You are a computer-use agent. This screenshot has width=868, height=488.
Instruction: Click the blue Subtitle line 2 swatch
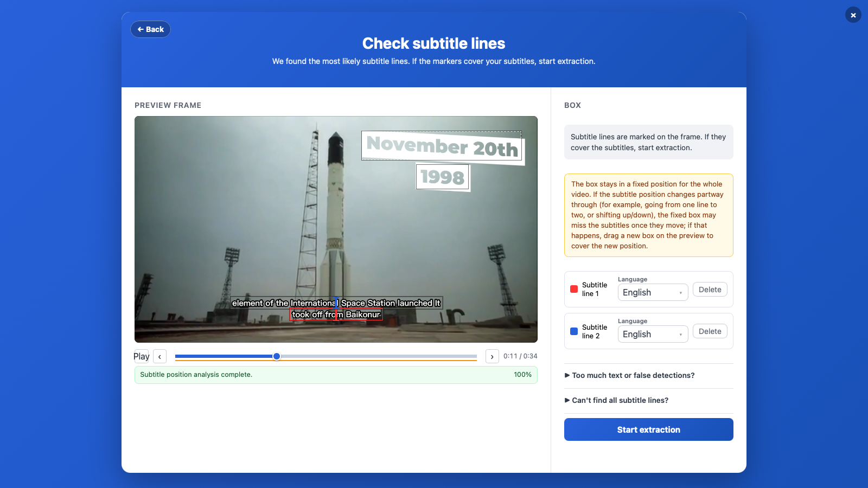[x=574, y=331]
